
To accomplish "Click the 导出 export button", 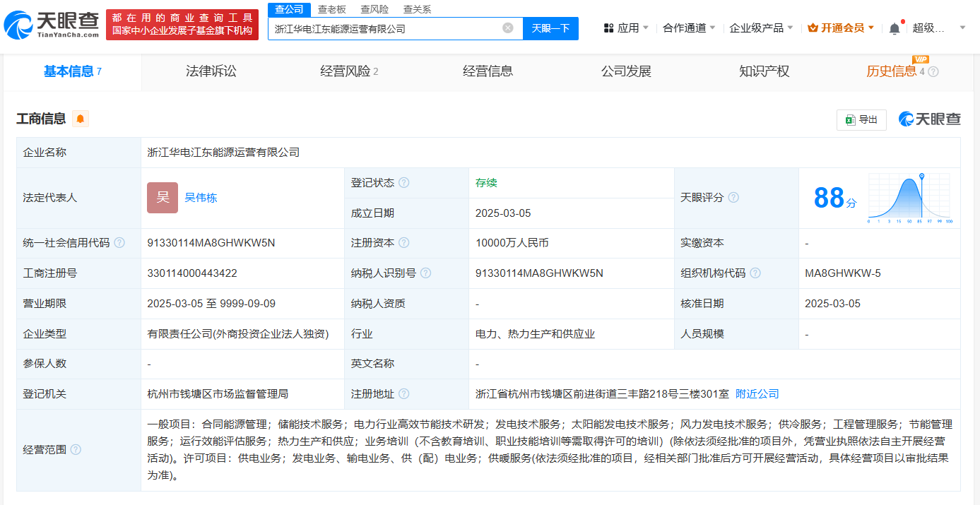I will tap(861, 120).
